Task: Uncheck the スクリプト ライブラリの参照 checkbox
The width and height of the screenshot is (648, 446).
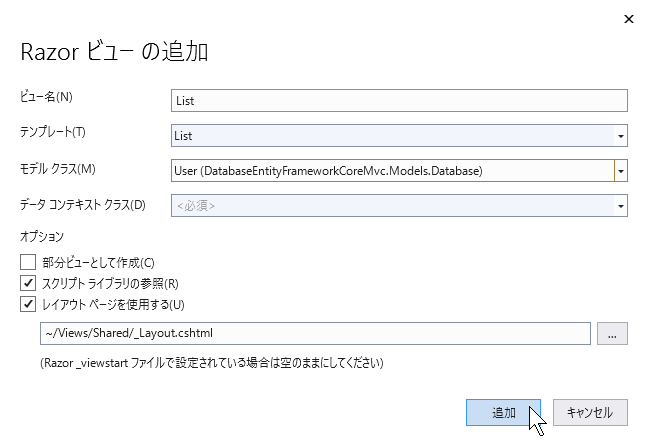Action: [x=28, y=283]
